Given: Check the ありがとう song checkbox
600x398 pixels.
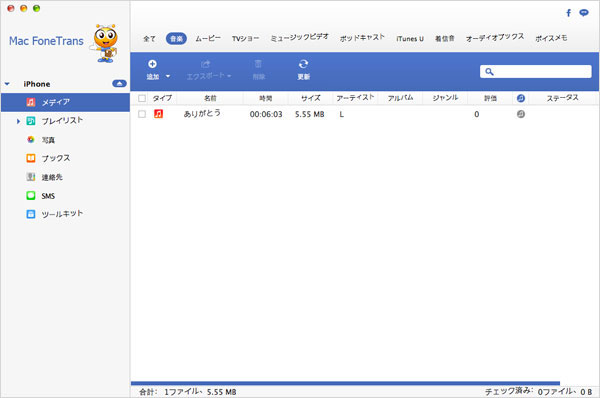Looking at the screenshot, I should pyautogui.click(x=142, y=114).
